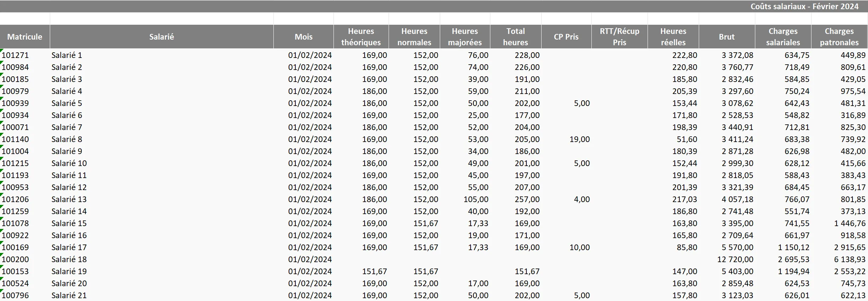Click charges patronales value 6 138,93

click(x=850, y=259)
